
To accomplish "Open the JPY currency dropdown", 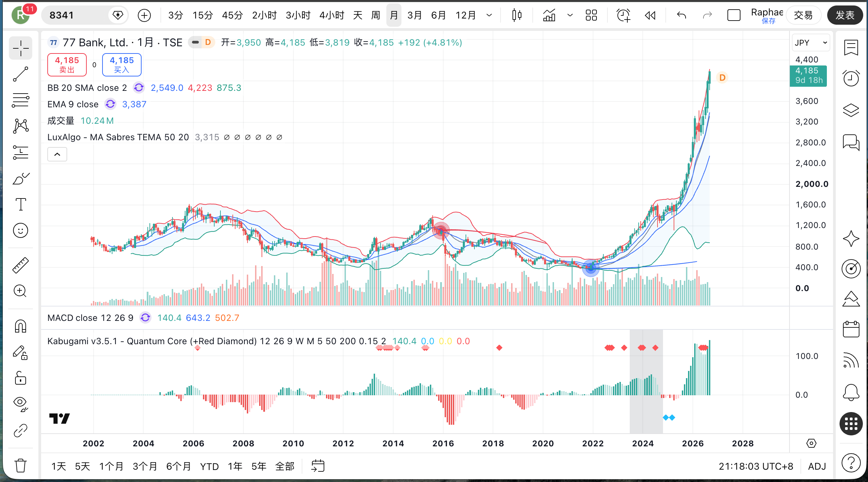I will click(811, 43).
